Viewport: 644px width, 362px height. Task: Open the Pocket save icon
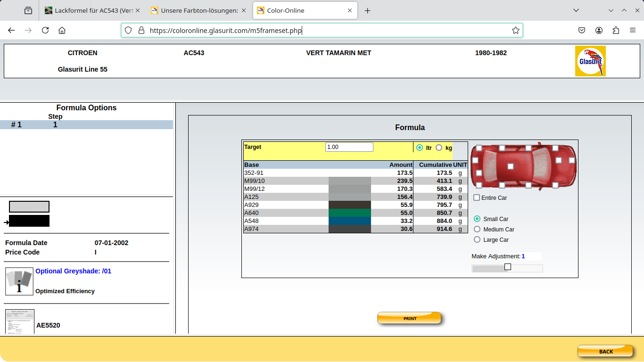pos(582,30)
